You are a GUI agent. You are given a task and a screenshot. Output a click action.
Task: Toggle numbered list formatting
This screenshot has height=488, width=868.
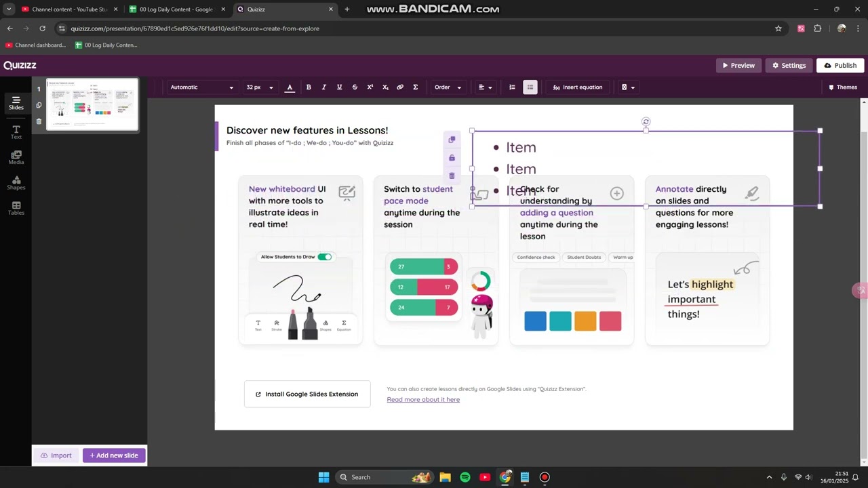coord(512,87)
